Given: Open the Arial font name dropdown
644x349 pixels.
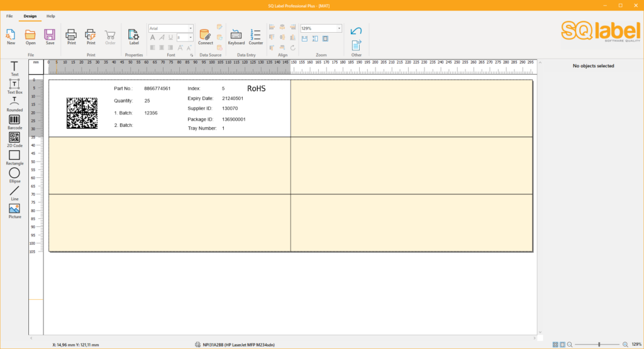Looking at the screenshot, I should point(191,28).
